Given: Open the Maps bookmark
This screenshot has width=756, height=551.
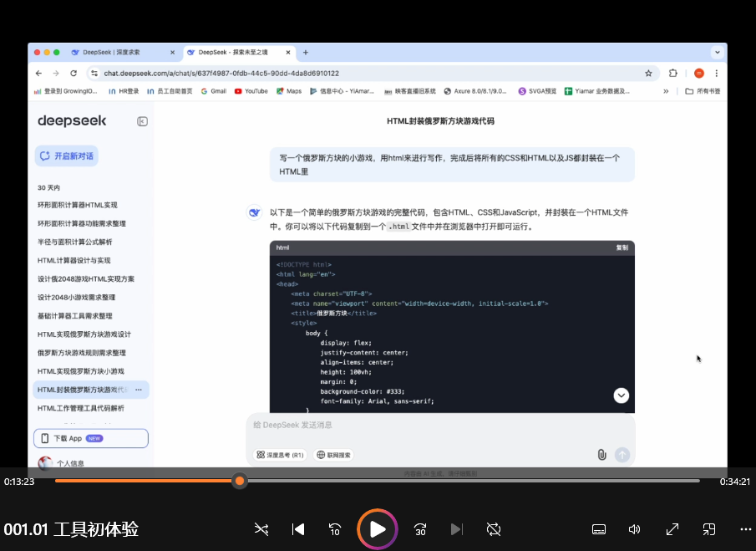Looking at the screenshot, I should [289, 91].
